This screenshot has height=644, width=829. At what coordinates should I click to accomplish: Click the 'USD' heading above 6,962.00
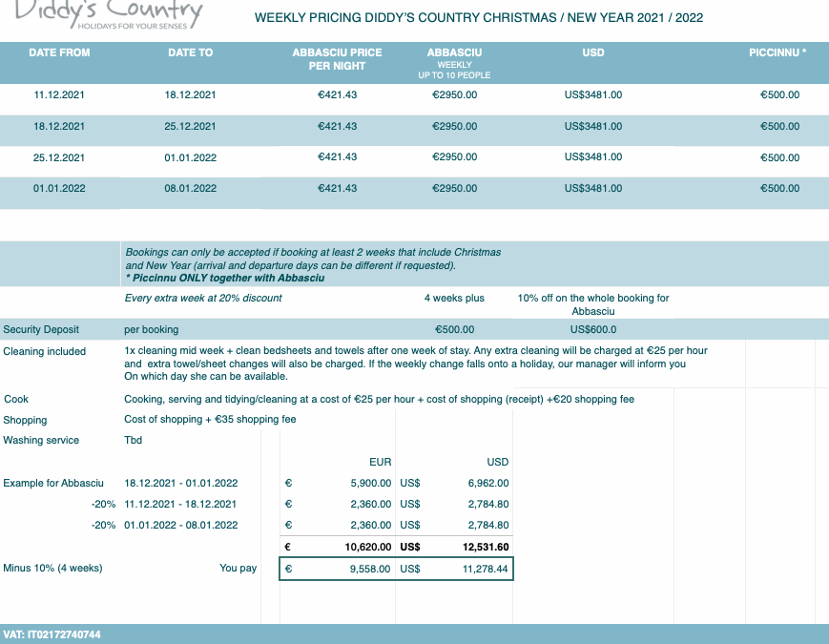point(498,462)
